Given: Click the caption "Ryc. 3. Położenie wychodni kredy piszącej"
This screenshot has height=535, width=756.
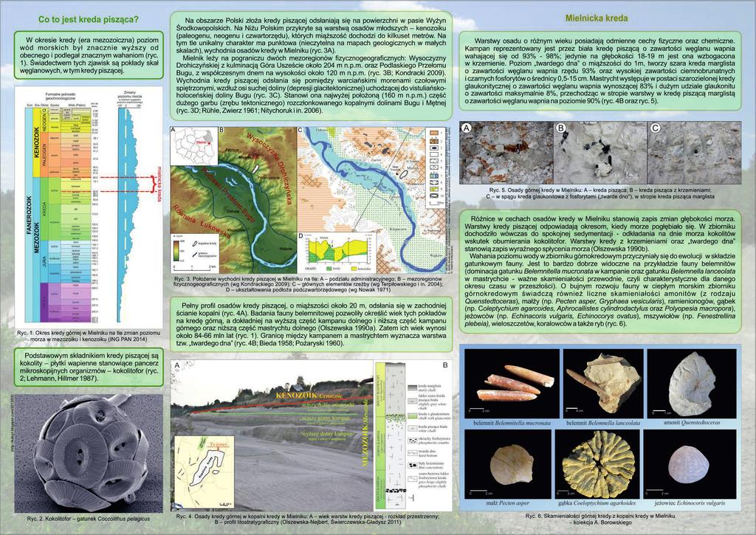Looking at the screenshot, I should pyautogui.click(x=308, y=284).
